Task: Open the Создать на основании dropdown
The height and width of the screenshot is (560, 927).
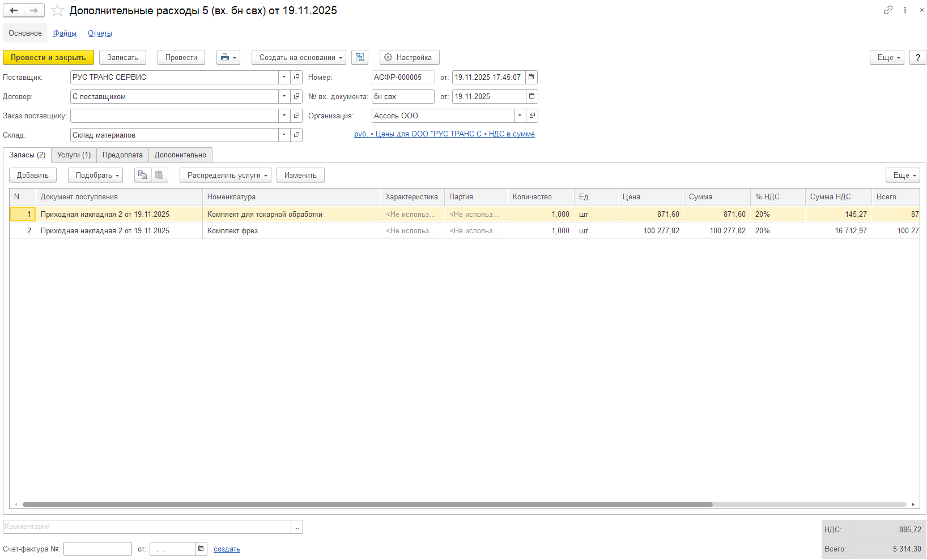Action: [x=299, y=57]
